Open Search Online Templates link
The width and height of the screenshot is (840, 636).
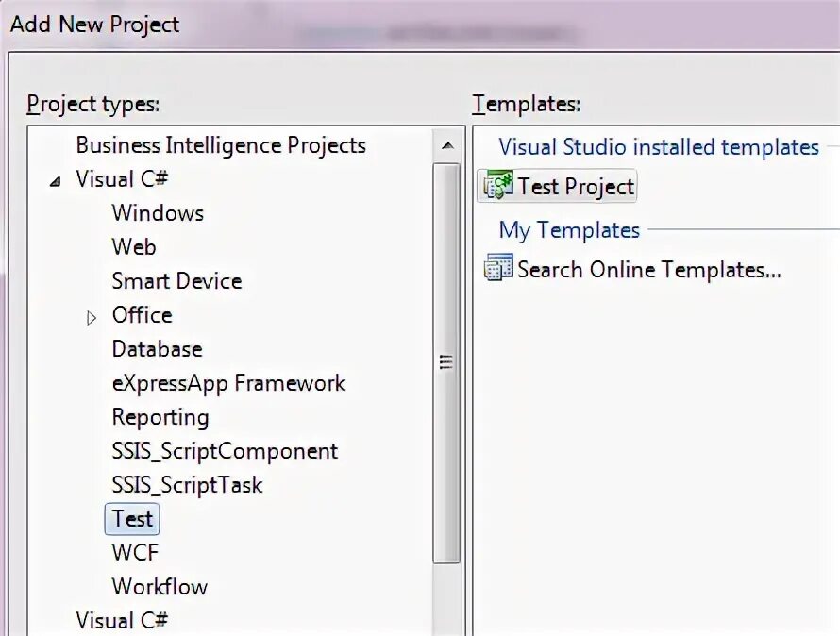tap(649, 270)
